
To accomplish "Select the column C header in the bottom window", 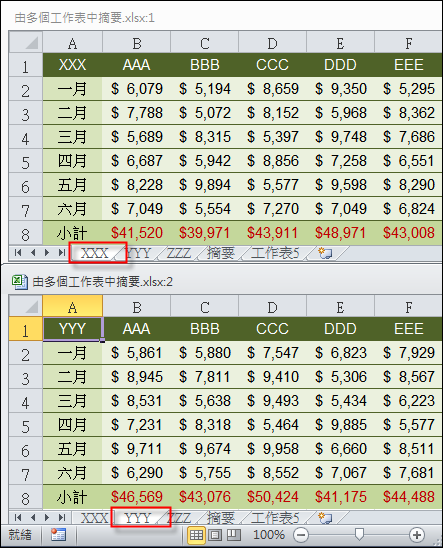I will click(205, 306).
